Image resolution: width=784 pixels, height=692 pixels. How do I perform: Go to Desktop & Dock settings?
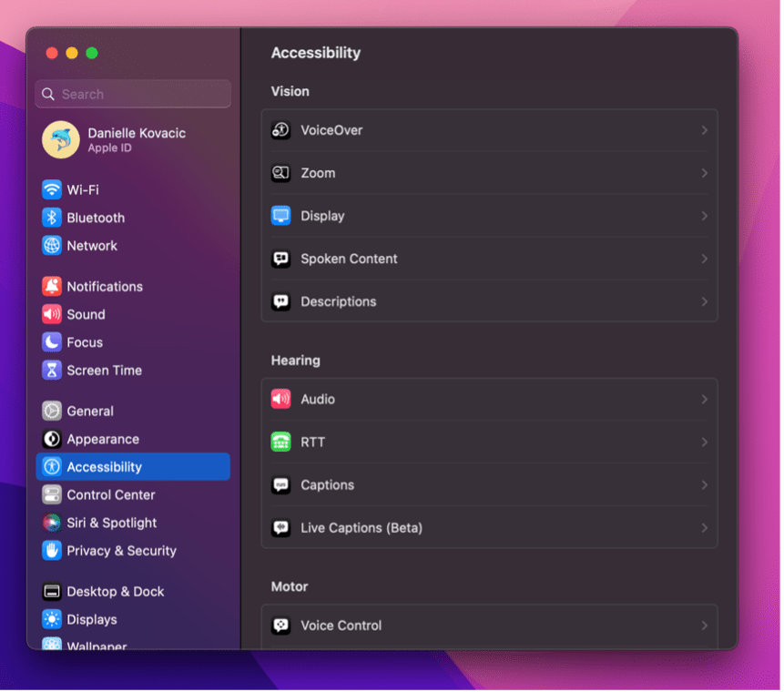(116, 592)
